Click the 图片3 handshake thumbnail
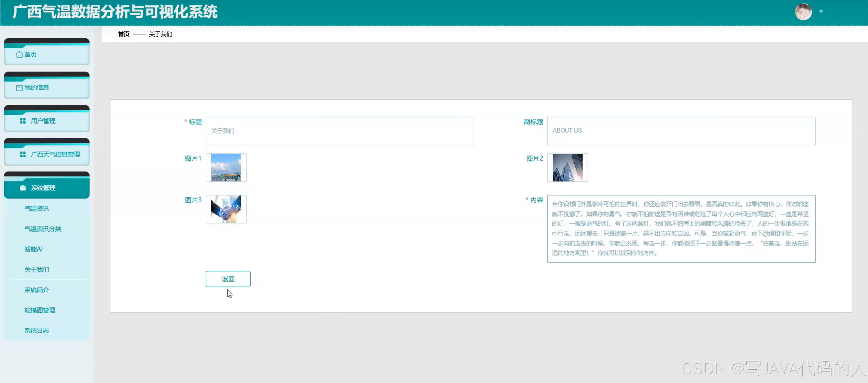Viewport: 868px width, 383px height. pyautogui.click(x=226, y=209)
